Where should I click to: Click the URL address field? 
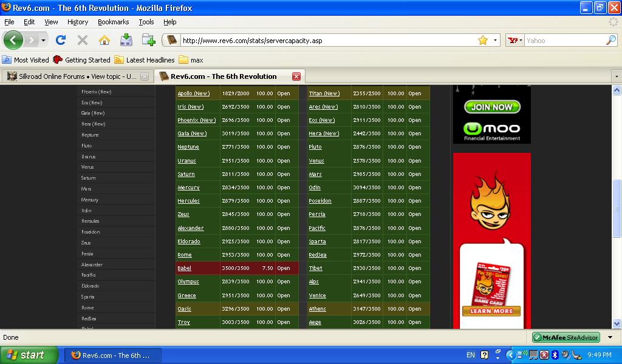click(x=328, y=41)
